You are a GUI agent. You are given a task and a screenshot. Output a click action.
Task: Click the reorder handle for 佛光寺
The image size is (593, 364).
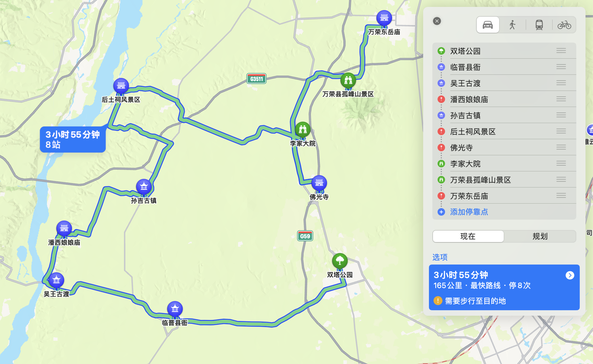(561, 147)
